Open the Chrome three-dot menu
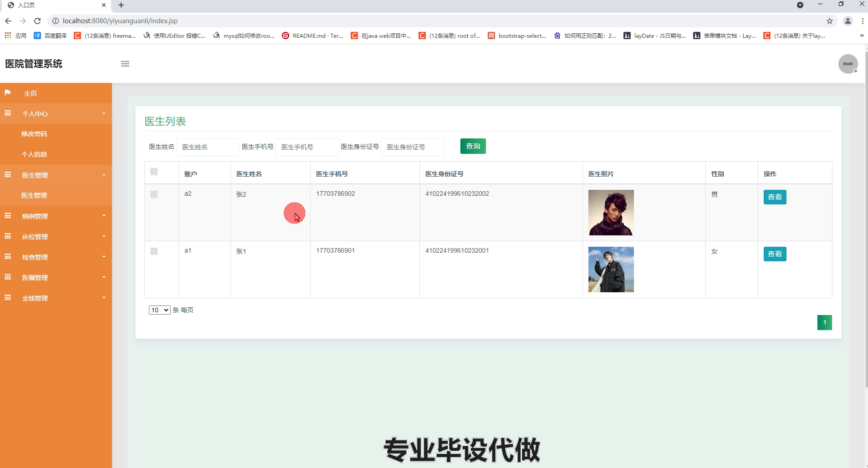This screenshot has width=868, height=468. click(863, 21)
